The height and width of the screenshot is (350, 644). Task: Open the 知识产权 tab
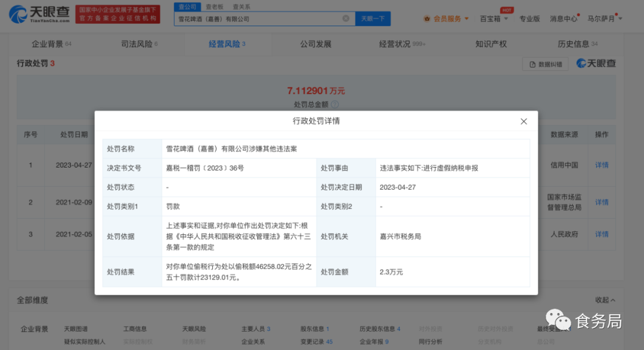491,44
